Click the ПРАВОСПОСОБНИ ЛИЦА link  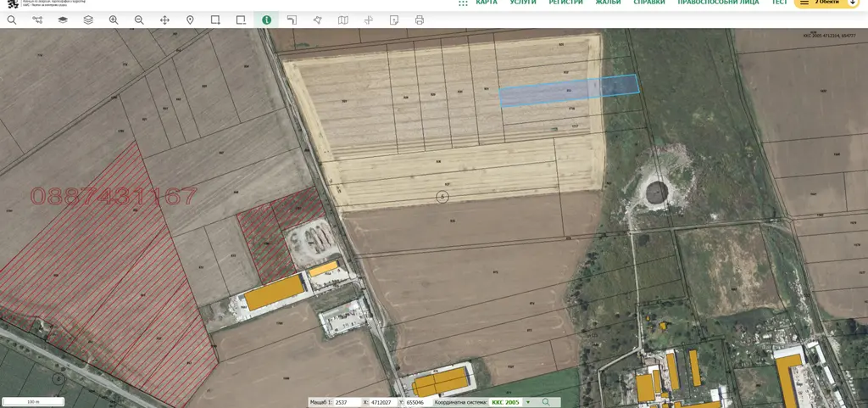pyautogui.click(x=718, y=3)
